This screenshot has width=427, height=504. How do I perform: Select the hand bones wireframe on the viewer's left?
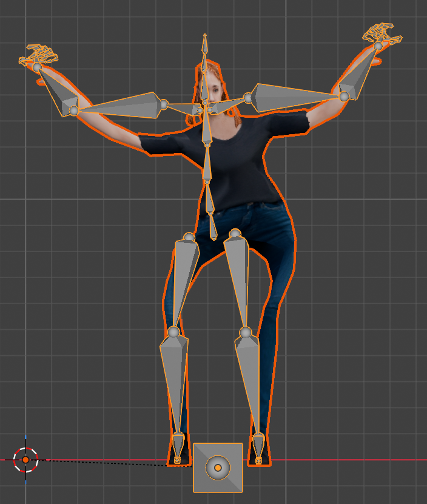39,54
